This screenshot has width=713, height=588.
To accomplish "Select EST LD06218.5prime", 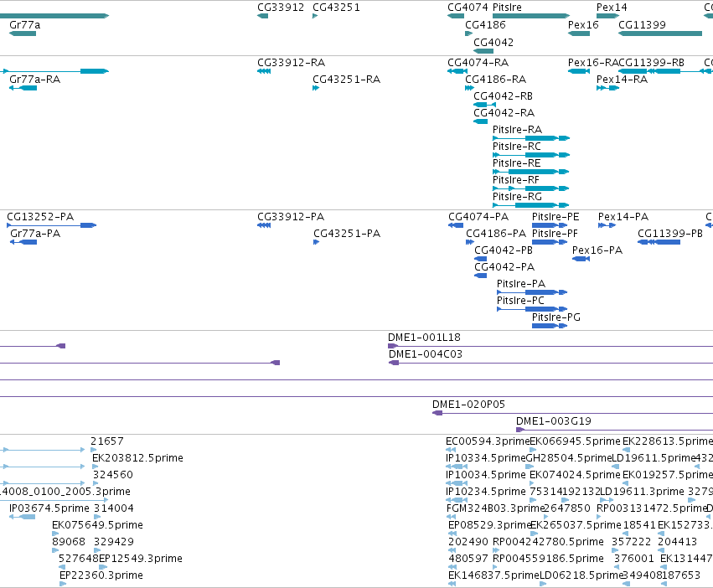I will click(543, 584).
